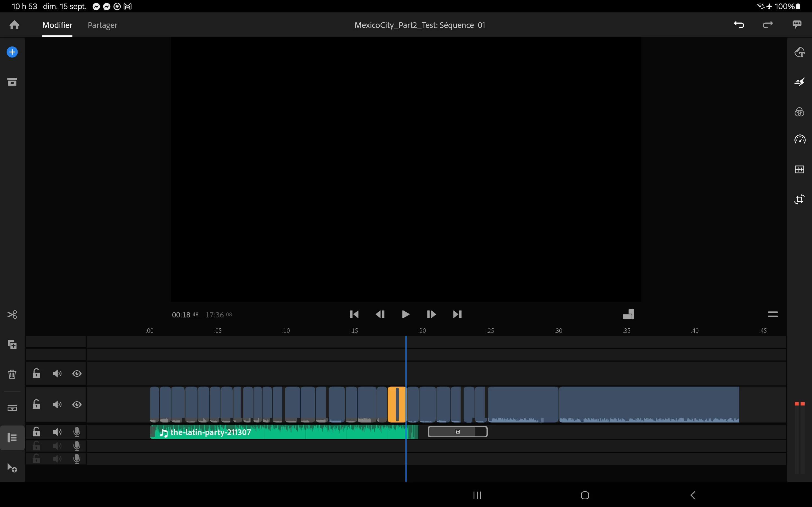Toggle the track headers expand icon
Screen dimensions: 812x507
point(12,438)
